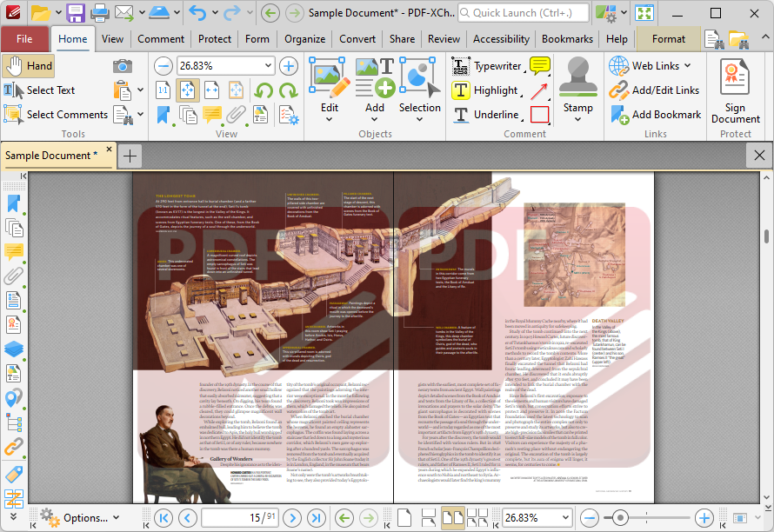Viewport: 774px width, 532px height.
Task: Open the Organize ribbon tab
Action: (304, 39)
